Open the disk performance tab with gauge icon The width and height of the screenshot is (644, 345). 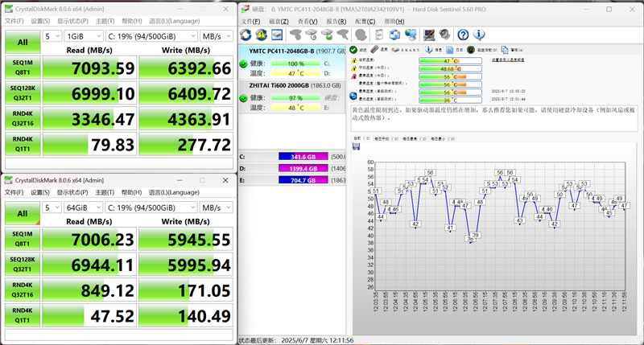coord(482,50)
